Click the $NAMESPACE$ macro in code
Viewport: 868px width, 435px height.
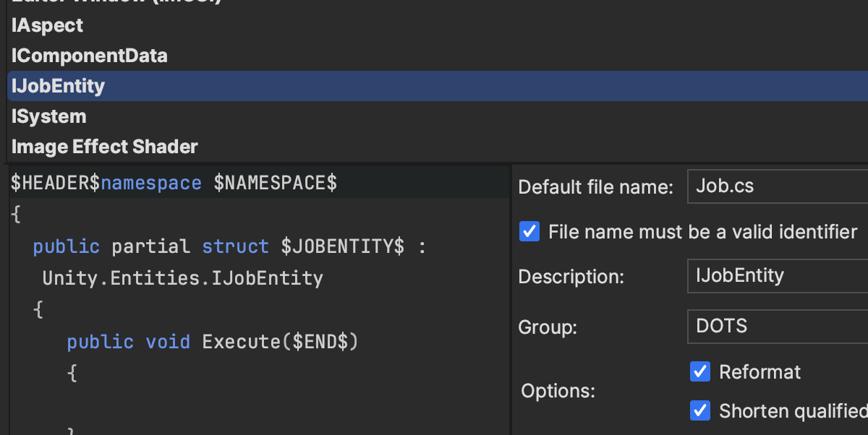coord(275,184)
